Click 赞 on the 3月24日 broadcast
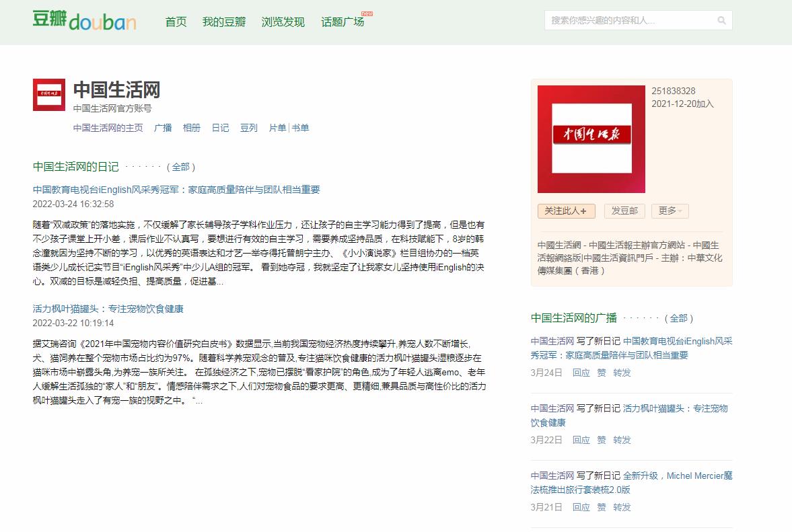The width and height of the screenshot is (792, 532). point(602,373)
